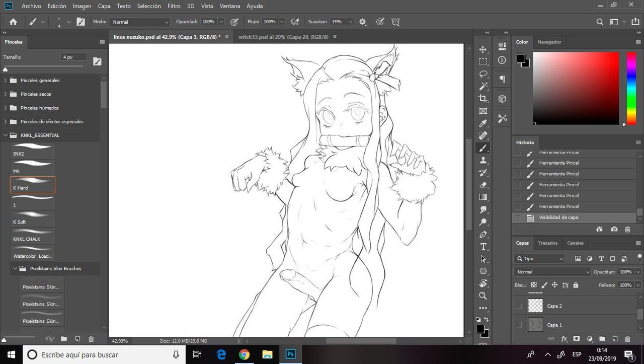Add layer style with fx icon
Image resolution: width=644 pixels, height=364 pixels.
(564, 339)
